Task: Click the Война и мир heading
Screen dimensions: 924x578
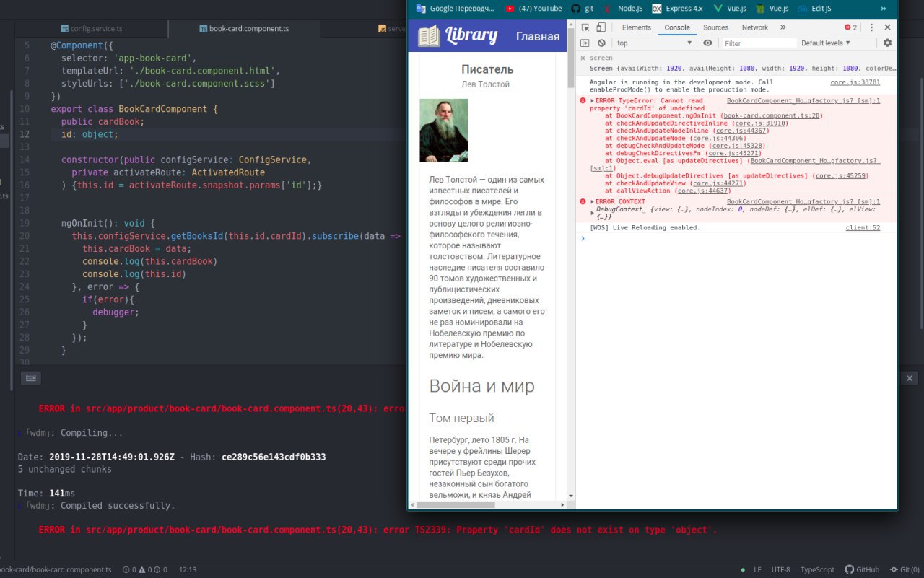Action: pyautogui.click(x=481, y=386)
